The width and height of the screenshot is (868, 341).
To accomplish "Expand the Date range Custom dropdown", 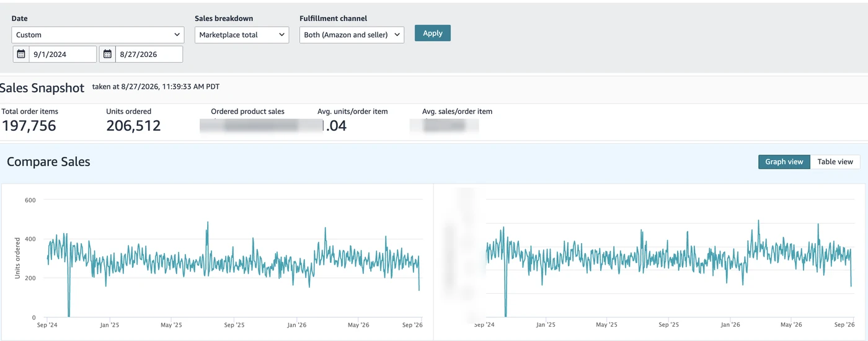I will (98, 35).
